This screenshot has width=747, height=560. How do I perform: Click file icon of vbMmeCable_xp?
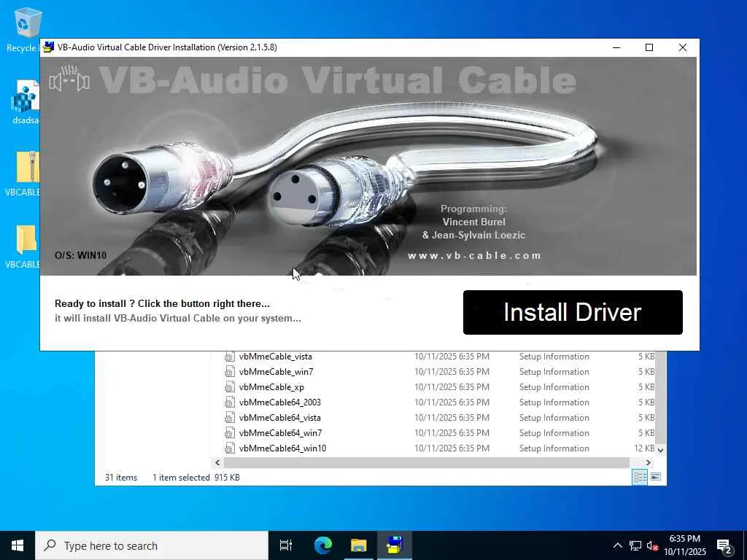pyautogui.click(x=230, y=387)
